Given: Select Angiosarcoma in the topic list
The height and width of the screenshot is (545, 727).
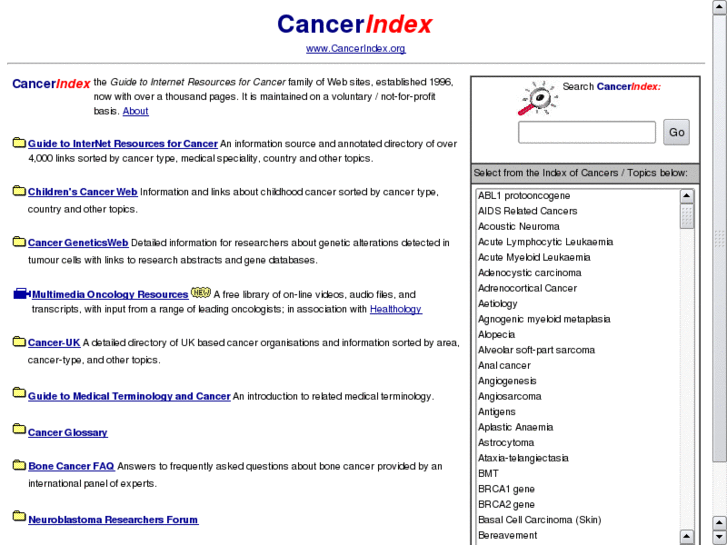Looking at the screenshot, I should point(577,396).
